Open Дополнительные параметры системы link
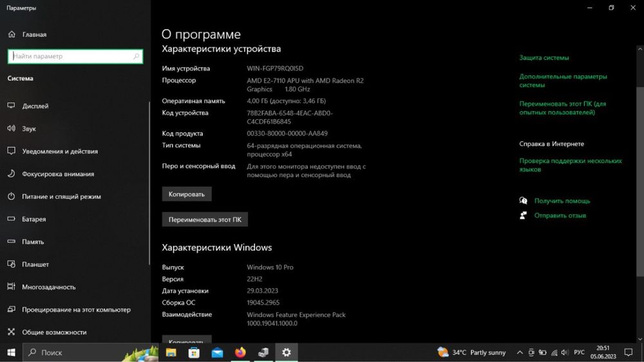This screenshot has height=362, width=644. coord(563,81)
